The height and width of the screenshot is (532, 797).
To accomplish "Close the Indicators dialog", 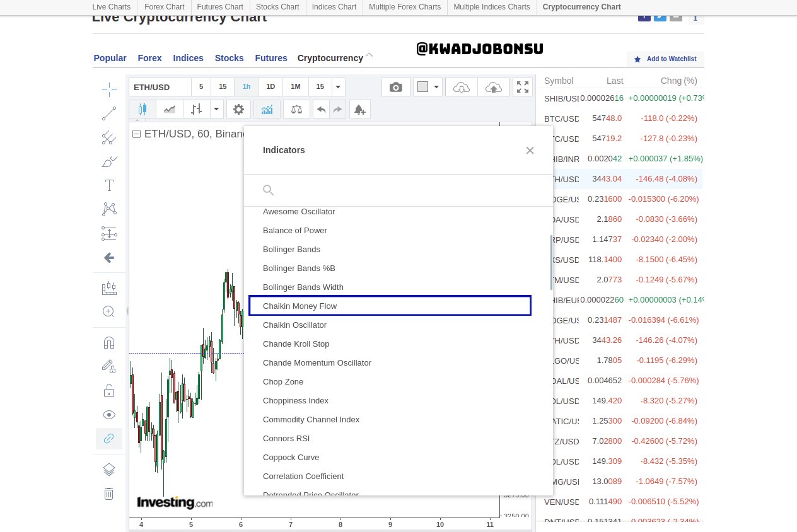I will tap(530, 150).
